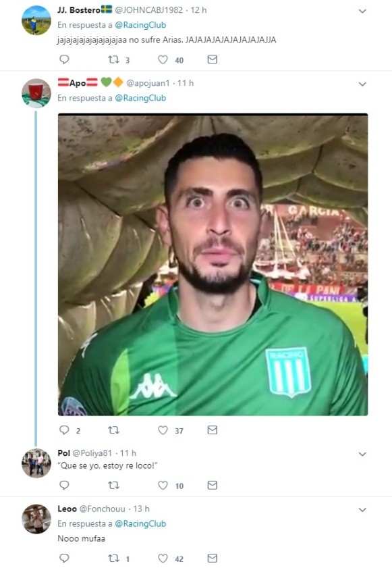View Pol's profile avatar
Viewport: 392px width, 568px height.
click(x=36, y=463)
